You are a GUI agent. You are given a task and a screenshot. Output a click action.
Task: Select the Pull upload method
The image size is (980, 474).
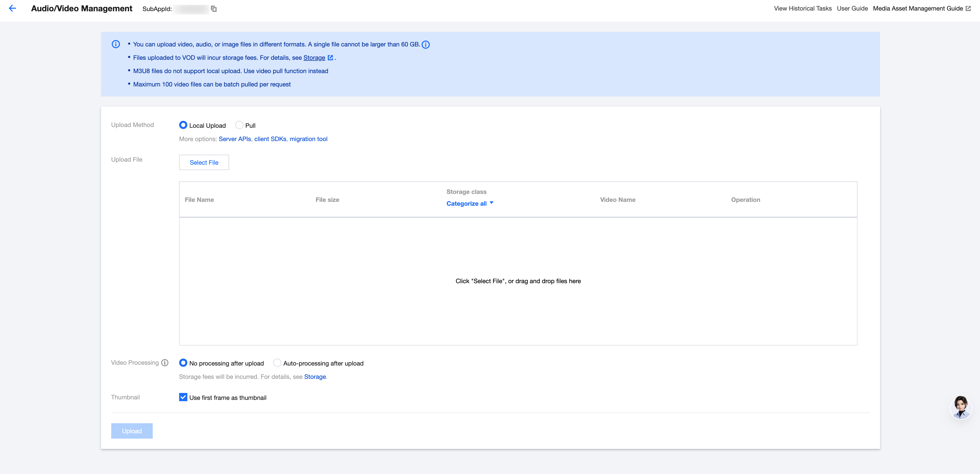pos(239,125)
